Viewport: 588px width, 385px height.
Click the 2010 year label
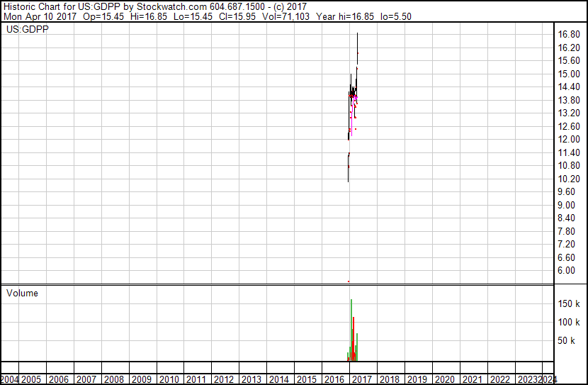pyautogui.click(x=169, y=379)
